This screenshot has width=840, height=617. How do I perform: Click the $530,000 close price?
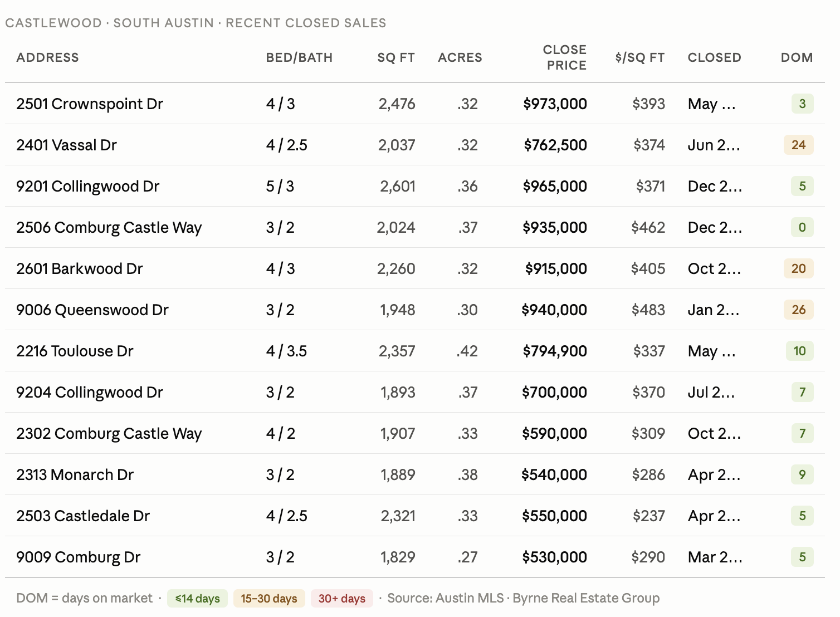(554, 557)
